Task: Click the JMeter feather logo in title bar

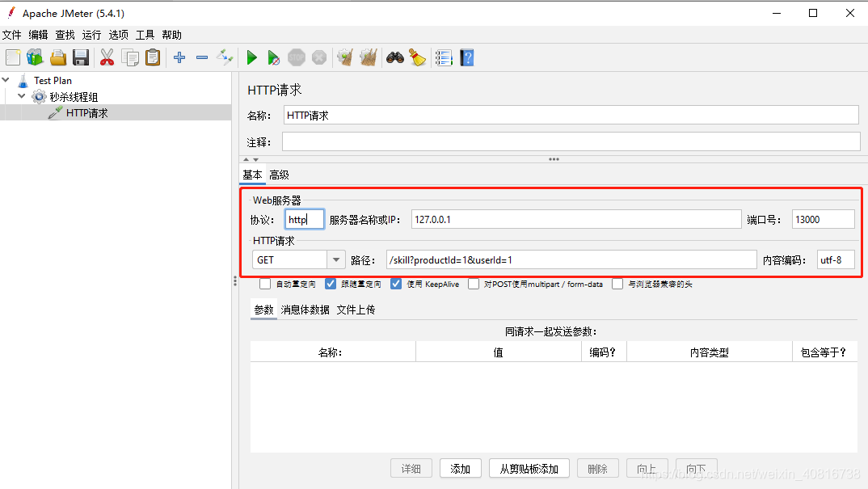Action: 11,13
